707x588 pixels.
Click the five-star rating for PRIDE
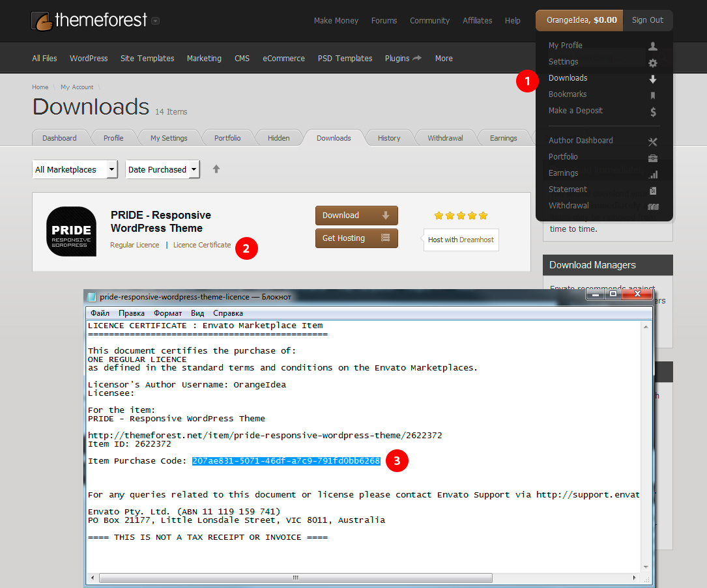(461, 216)
